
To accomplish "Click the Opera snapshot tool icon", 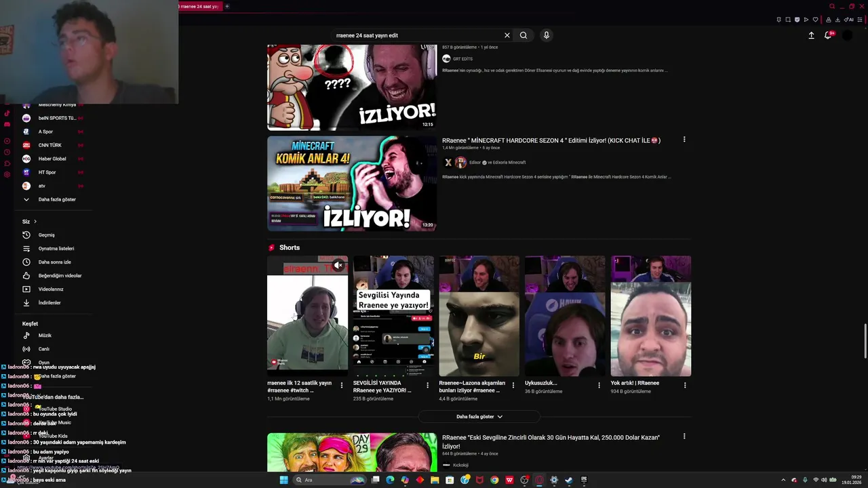I will [x=788, y=20].
